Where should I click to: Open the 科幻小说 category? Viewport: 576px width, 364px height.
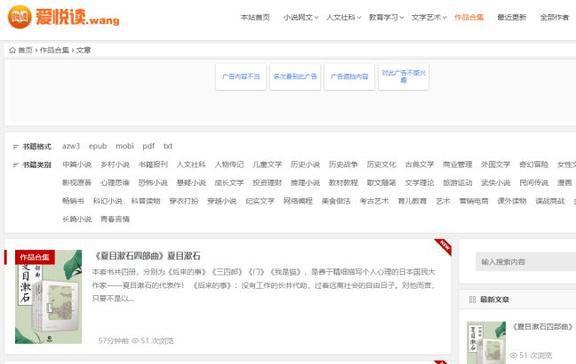click(x=108, y=201)
